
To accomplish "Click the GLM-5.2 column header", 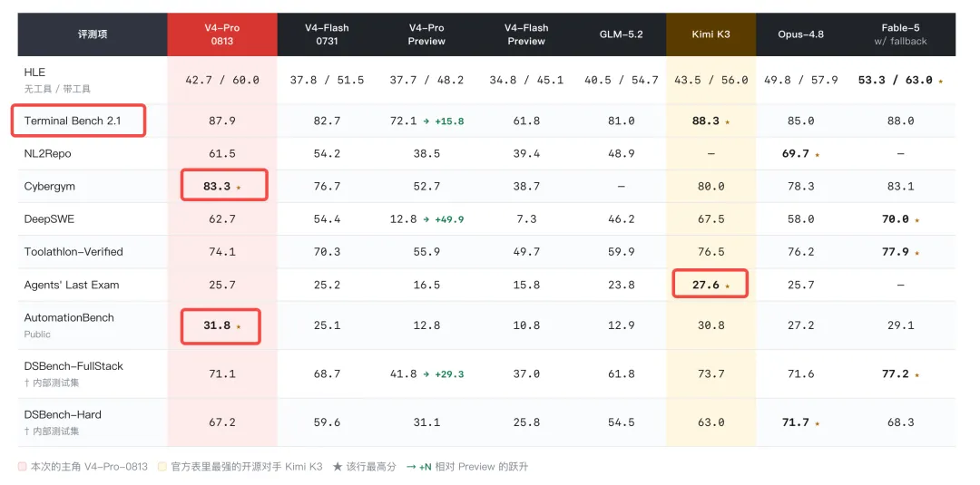I will click(x=621, y=34).
